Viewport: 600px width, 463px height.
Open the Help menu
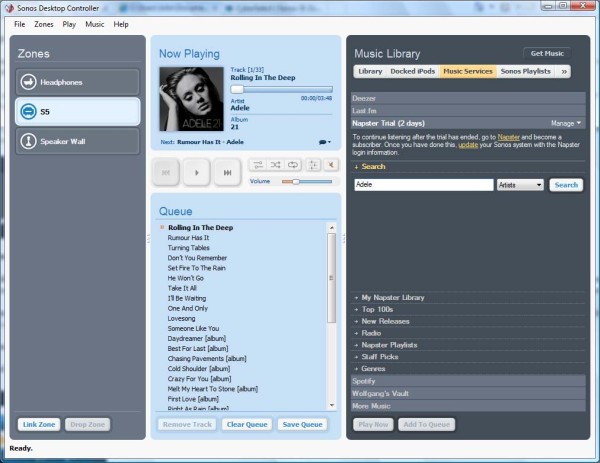121,24
